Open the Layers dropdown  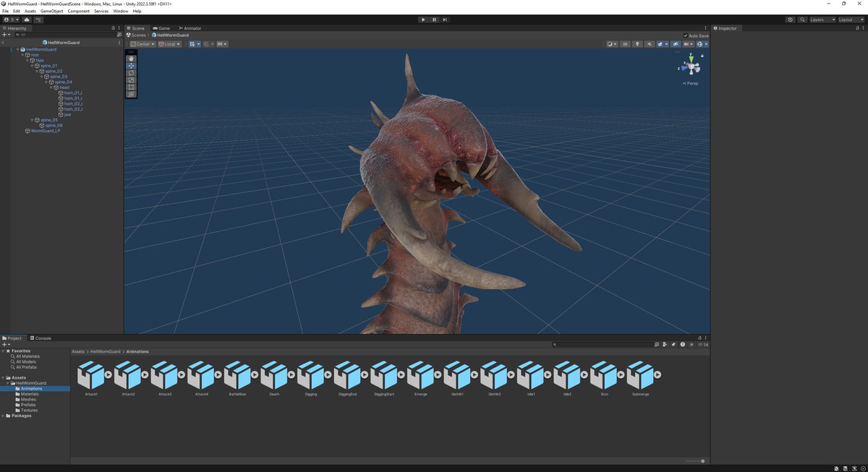(822, 20)
